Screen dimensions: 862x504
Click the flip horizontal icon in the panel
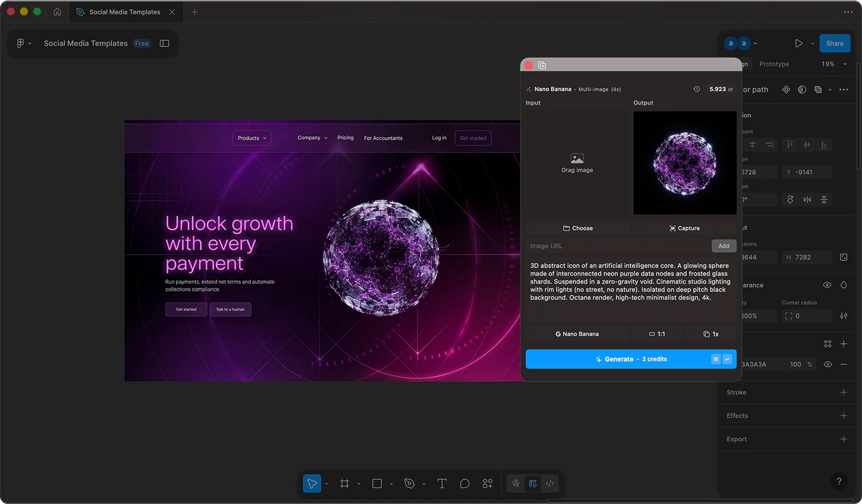coord(807,199)
